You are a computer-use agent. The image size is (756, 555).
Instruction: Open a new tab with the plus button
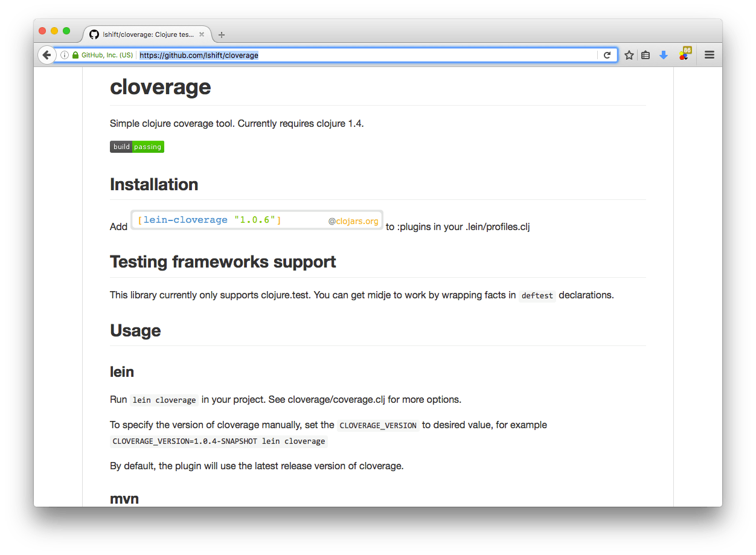pos(222,35)
